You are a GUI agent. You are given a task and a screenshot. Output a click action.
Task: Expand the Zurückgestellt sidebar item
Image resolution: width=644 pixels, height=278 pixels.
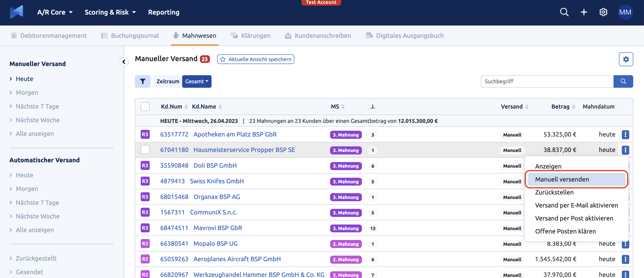click(33, 258)
